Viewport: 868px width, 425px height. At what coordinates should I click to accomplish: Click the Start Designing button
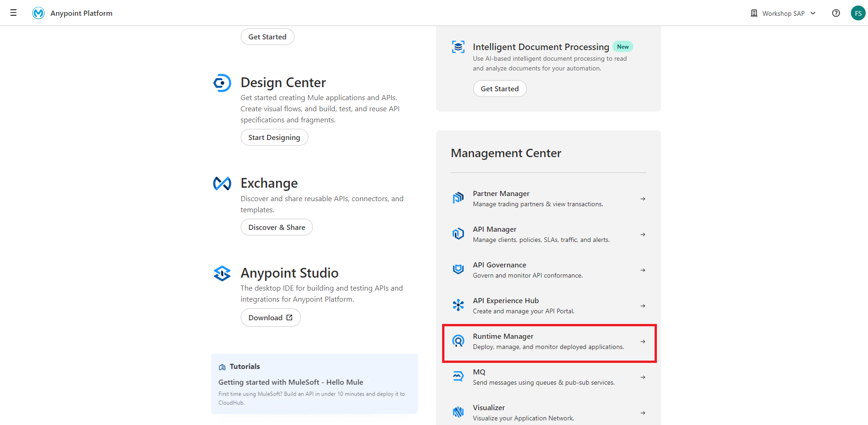(x=274, y=137)
